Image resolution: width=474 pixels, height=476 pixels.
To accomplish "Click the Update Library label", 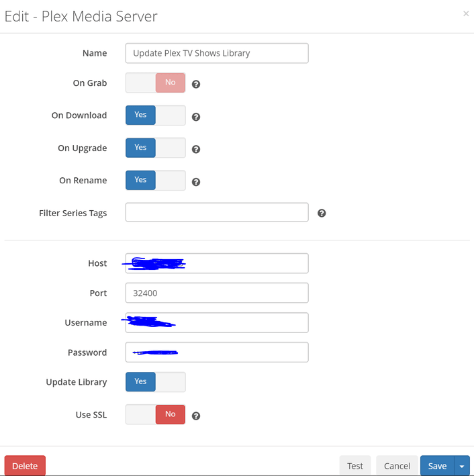I will 77,382.
